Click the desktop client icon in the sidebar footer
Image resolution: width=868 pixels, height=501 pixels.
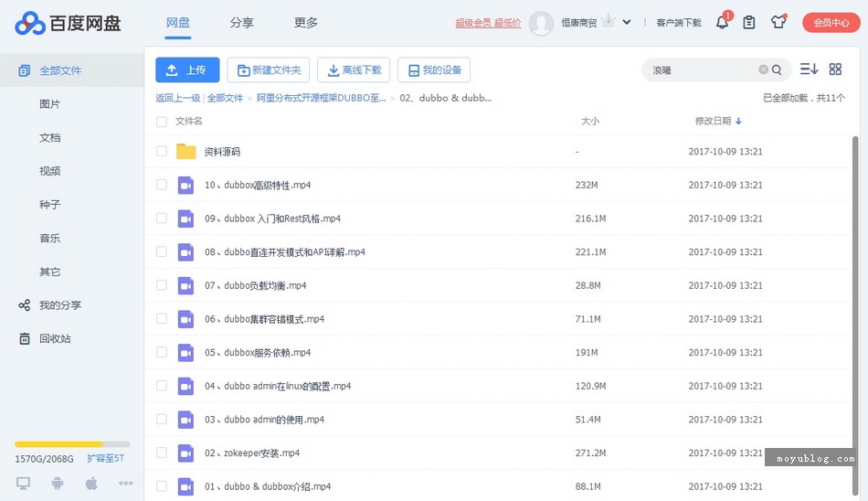[23, 484]
